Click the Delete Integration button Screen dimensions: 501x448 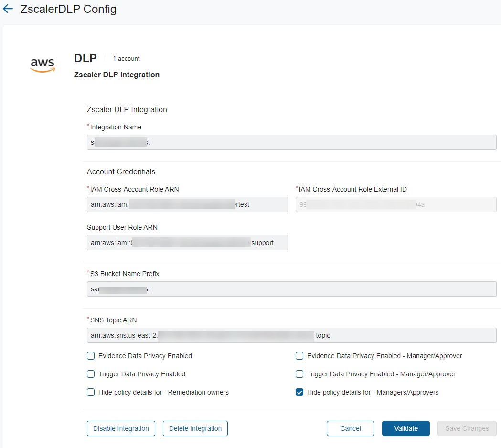pos(195,428)
